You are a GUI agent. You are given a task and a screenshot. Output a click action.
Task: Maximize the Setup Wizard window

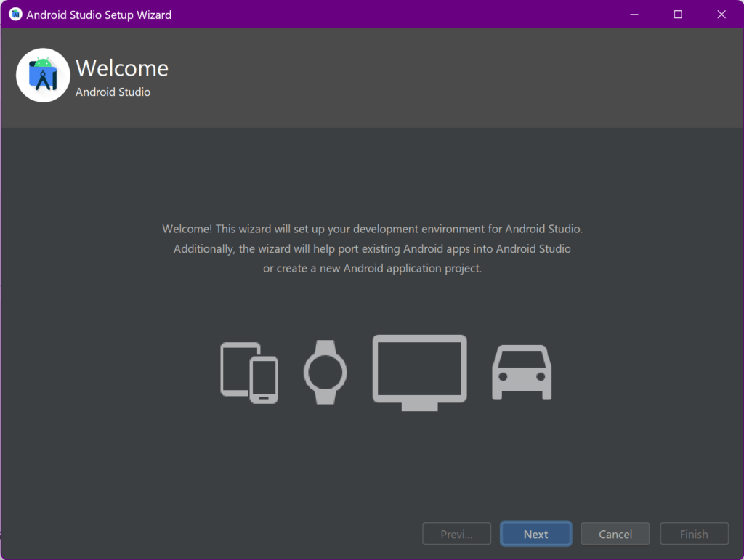tap(678, 15)
